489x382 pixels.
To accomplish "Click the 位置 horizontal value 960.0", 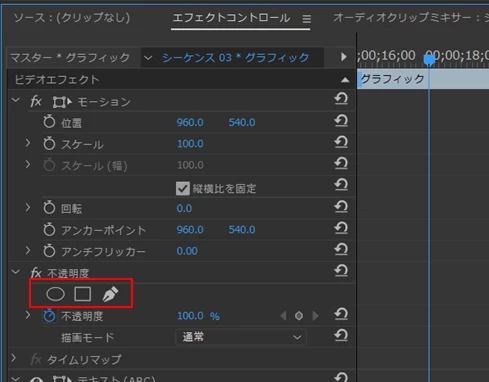I will 190,122.
